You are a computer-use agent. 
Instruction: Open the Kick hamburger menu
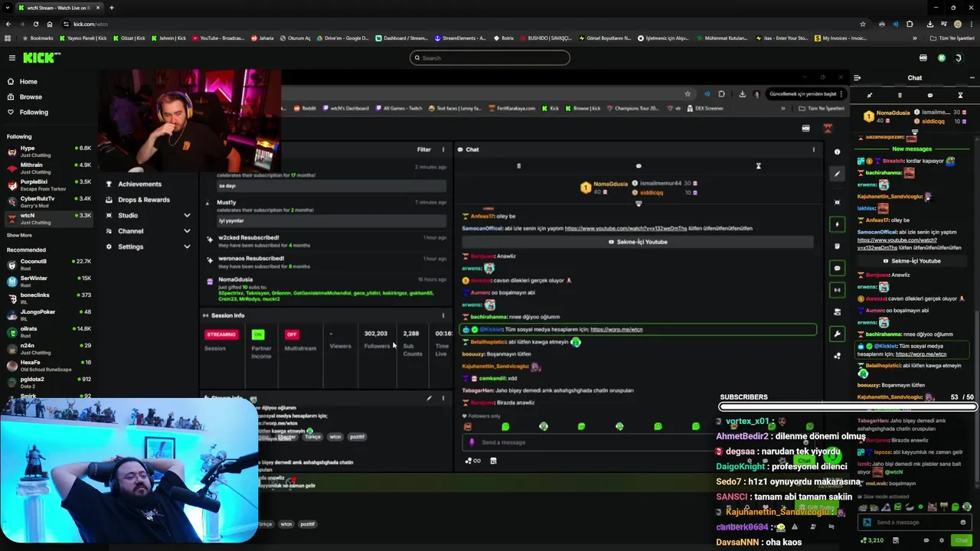point(11,58)
